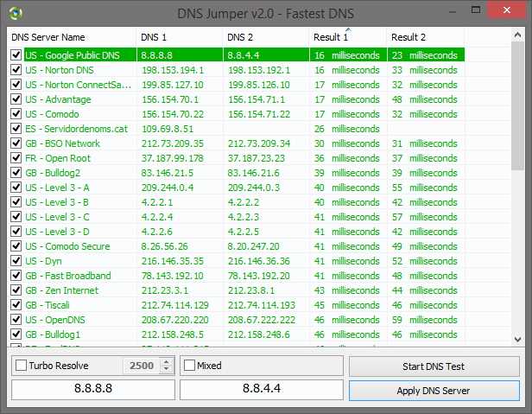532x414 pixels.
Task: Click DNS 1 address 198.153.194.1
Action: click(173, 70)
